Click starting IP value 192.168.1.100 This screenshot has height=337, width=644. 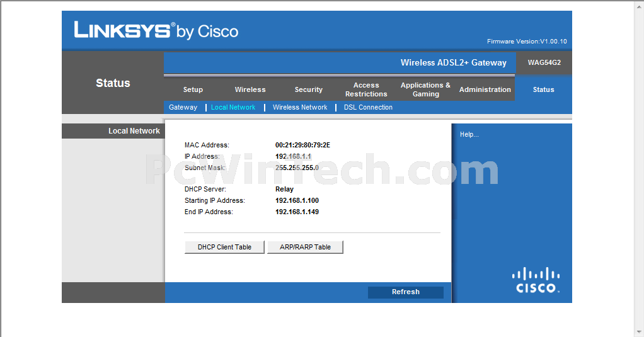pos(297,201)
